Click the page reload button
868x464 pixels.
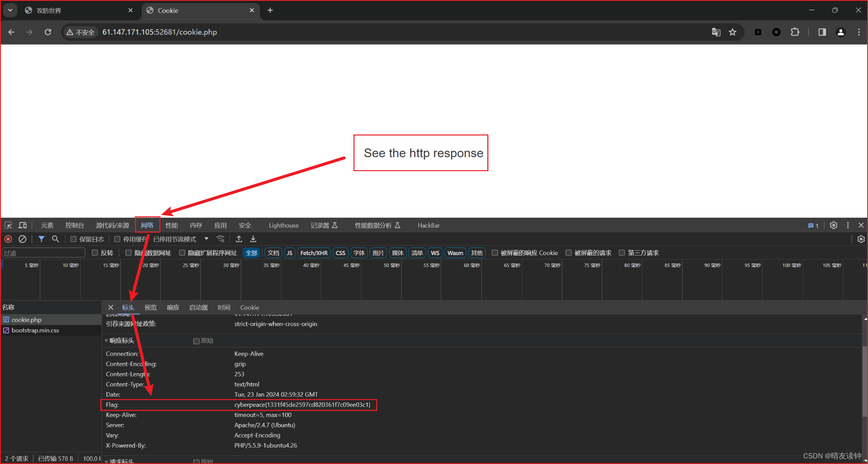[x=48, y=32]
